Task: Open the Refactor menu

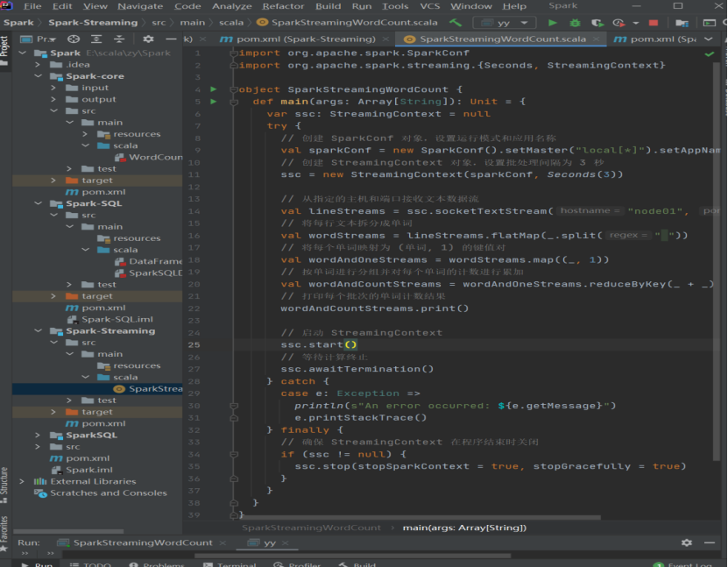Action: [x=283, y=6]
